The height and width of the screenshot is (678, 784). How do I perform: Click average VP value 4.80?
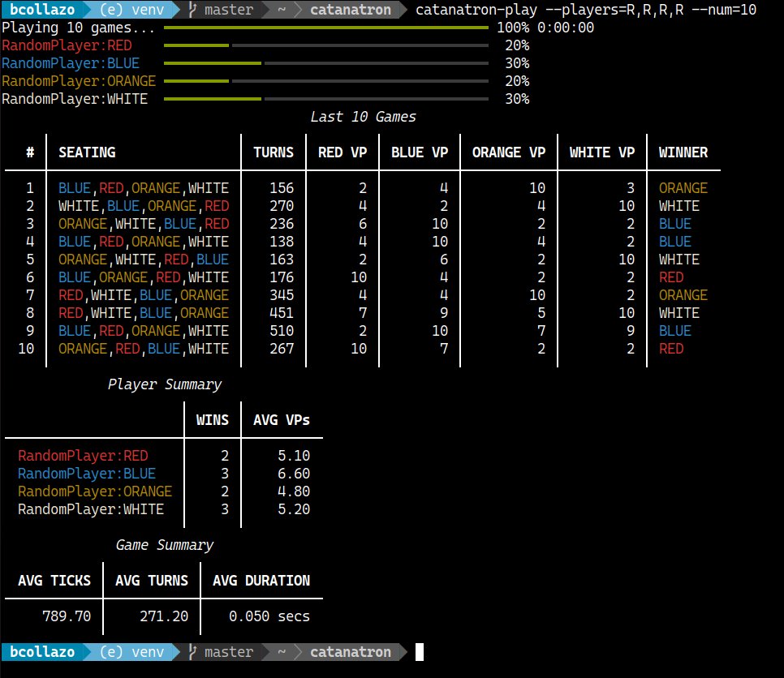coord(294,491)
